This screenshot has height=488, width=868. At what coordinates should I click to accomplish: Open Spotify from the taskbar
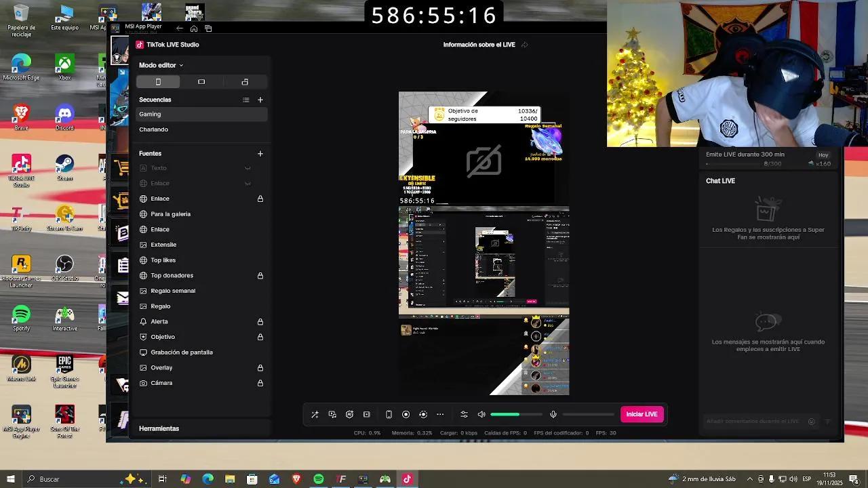[x=319, y=479]
